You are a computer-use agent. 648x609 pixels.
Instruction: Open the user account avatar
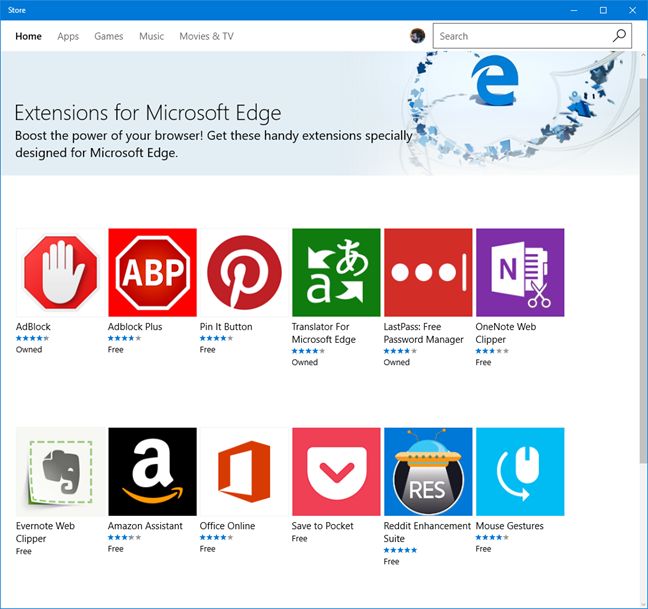click(x=417, y=36)
